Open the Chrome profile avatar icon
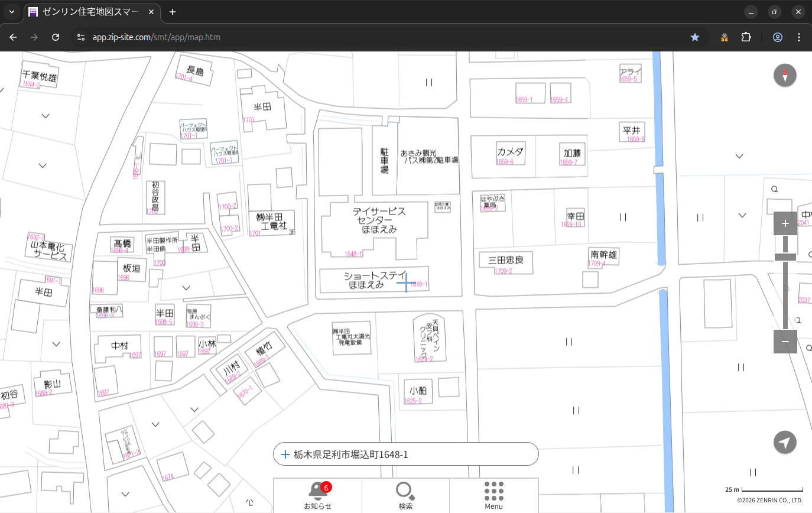 point(777,37)
